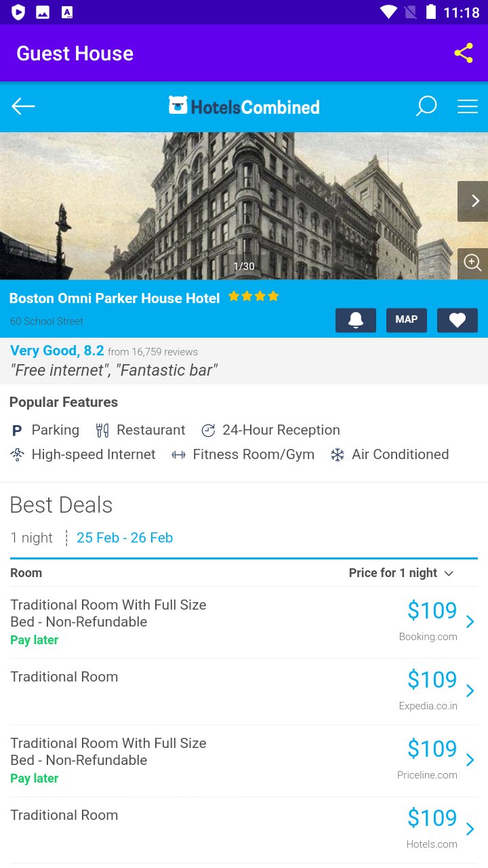This screenshot has width=488, height=868.
Task: Open the Booking.com $109 deal chevron
Action: click(x=470, y=622)
